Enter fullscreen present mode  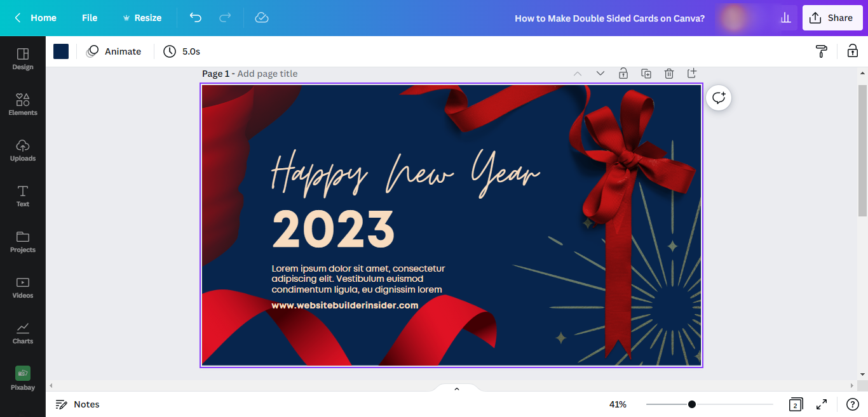coord(822,404)
